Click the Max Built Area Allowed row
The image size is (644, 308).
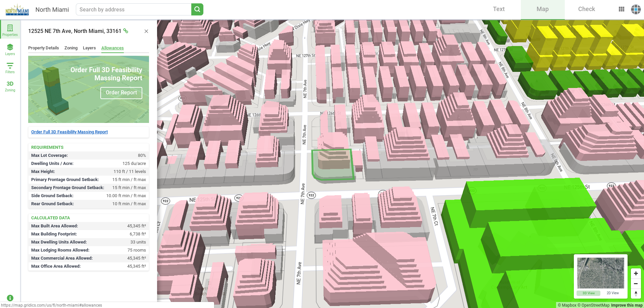pyautogui.click(x=89, y=226)
